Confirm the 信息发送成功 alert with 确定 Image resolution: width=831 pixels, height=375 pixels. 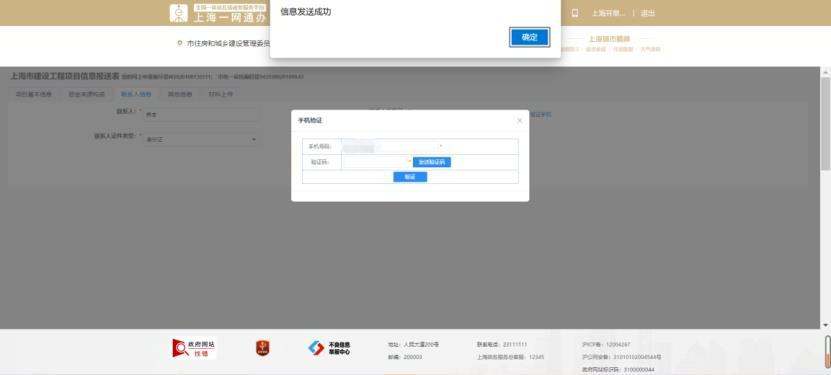(529, 38)
